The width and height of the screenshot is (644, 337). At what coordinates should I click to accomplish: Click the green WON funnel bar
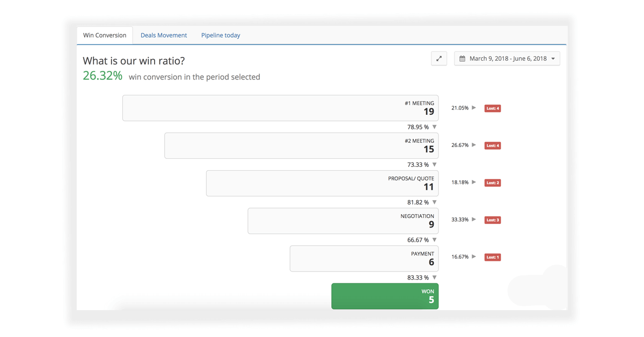(385, 296)
